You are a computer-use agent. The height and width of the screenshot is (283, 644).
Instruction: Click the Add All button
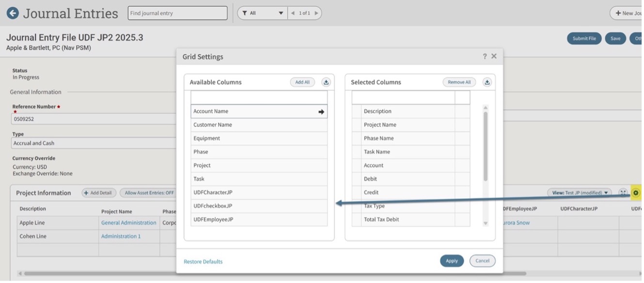tap(302, 82)
